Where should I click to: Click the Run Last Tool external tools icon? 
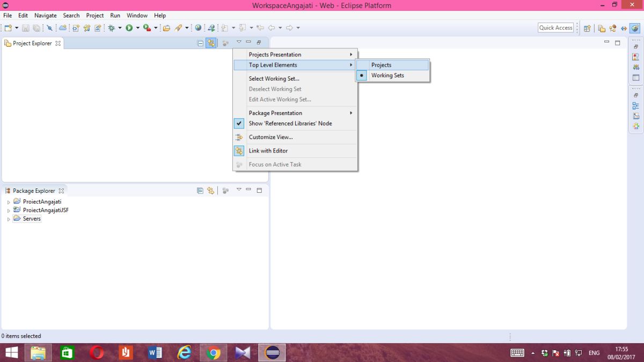(147, 28)
